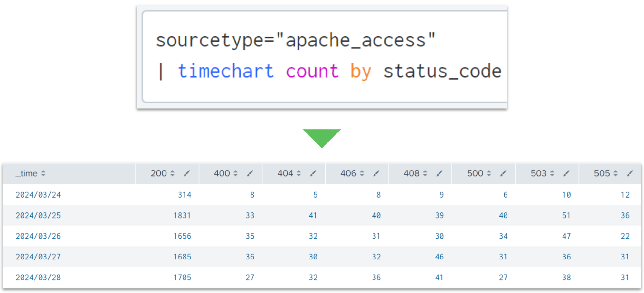The width and height of the screenshot is (644, 293).
Task: Open the 2024/03/25 time row link
Action: tap(38, 215)
